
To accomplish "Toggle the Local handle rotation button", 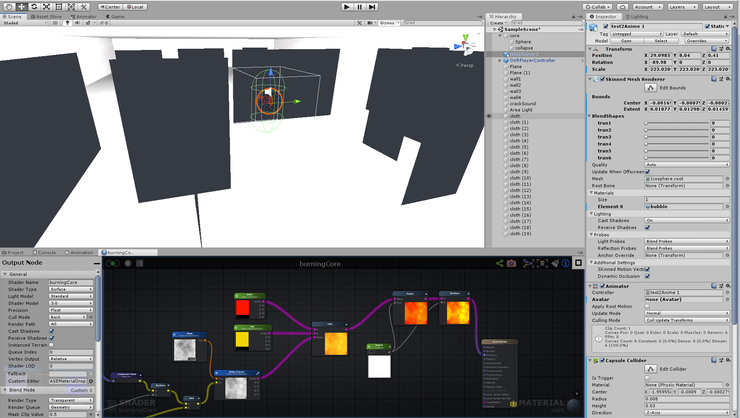I will (135, 7).
